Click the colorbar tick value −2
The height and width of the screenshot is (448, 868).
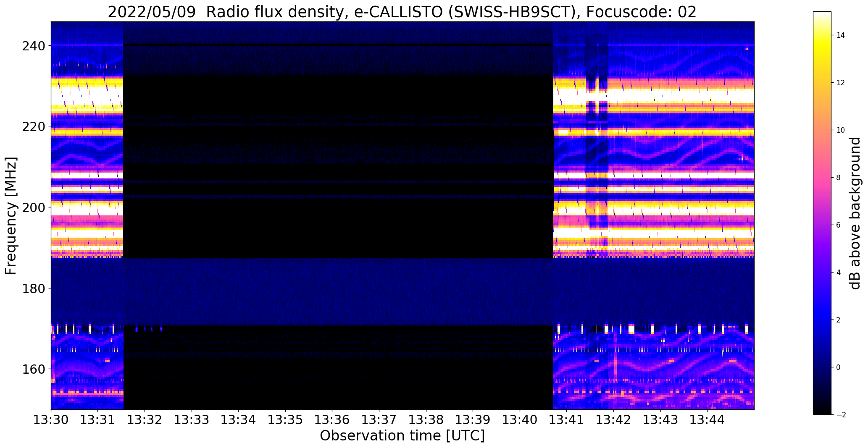pyautogui.click(x=841, y=415)
